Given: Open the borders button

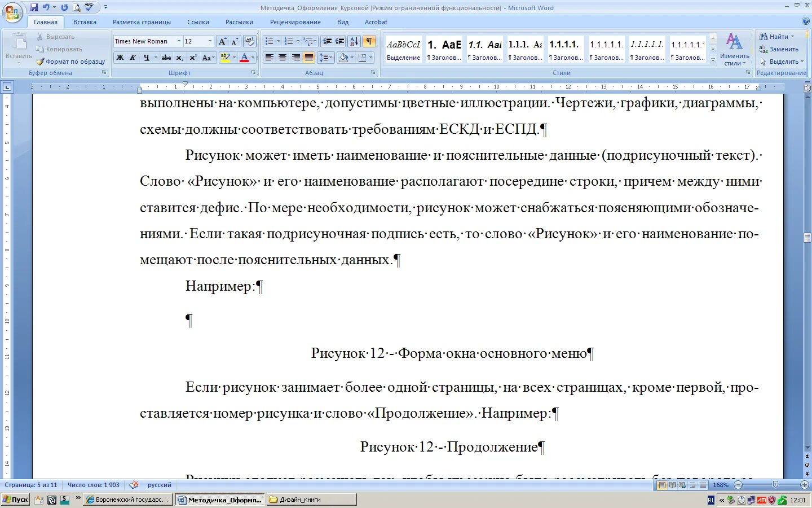Looking at the screenshot, I should coord(363,58).
